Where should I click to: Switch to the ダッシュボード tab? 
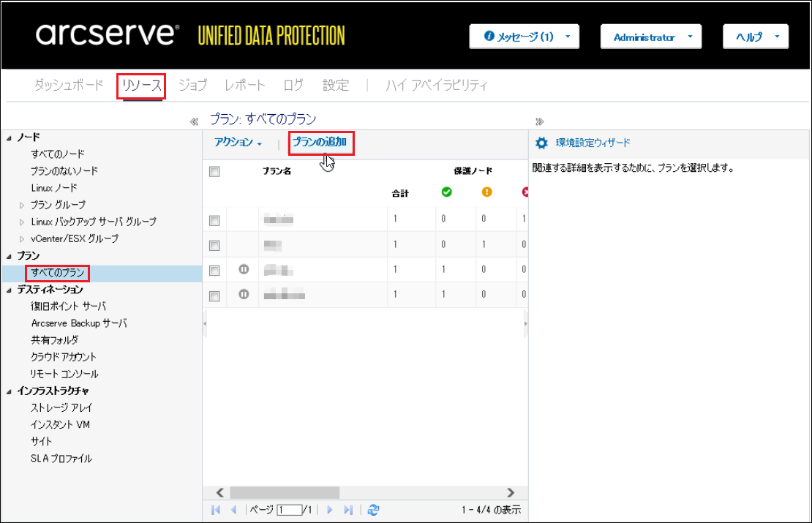click(69, 86)
